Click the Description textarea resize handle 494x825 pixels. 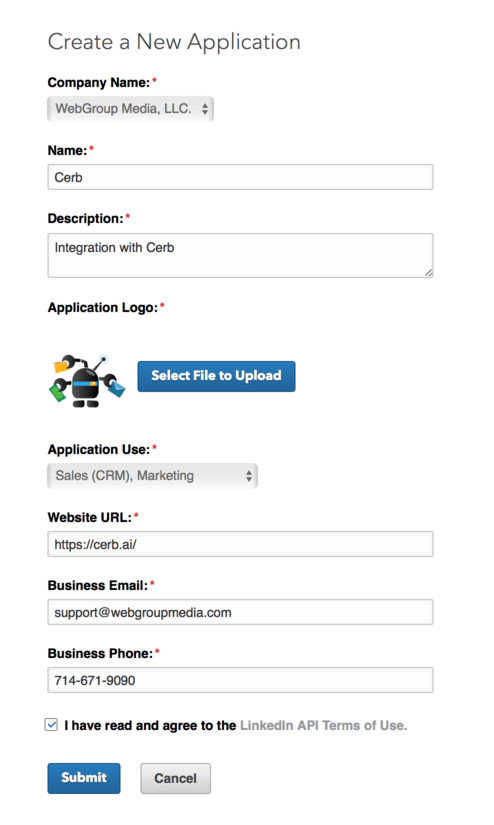click(x=429, y=273)
